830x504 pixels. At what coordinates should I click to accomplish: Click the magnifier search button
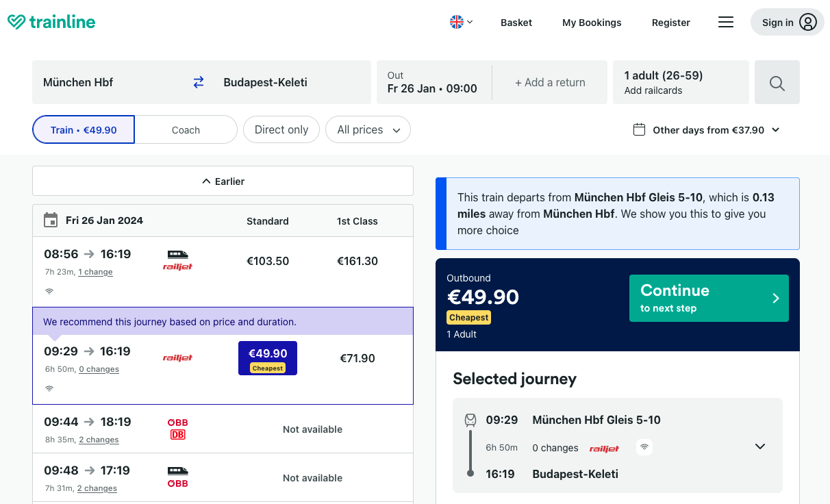(777, 83)
